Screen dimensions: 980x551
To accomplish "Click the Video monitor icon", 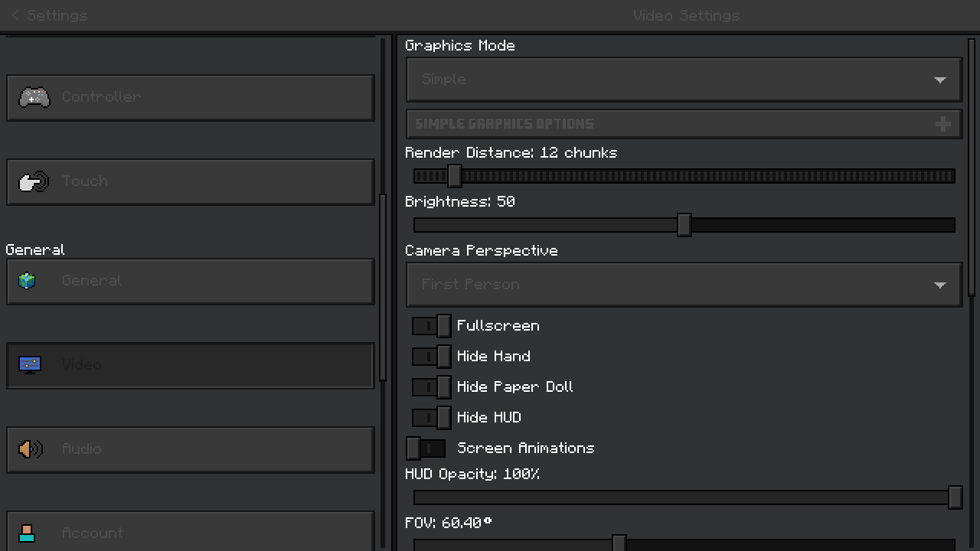I will [x=30, y=365].
